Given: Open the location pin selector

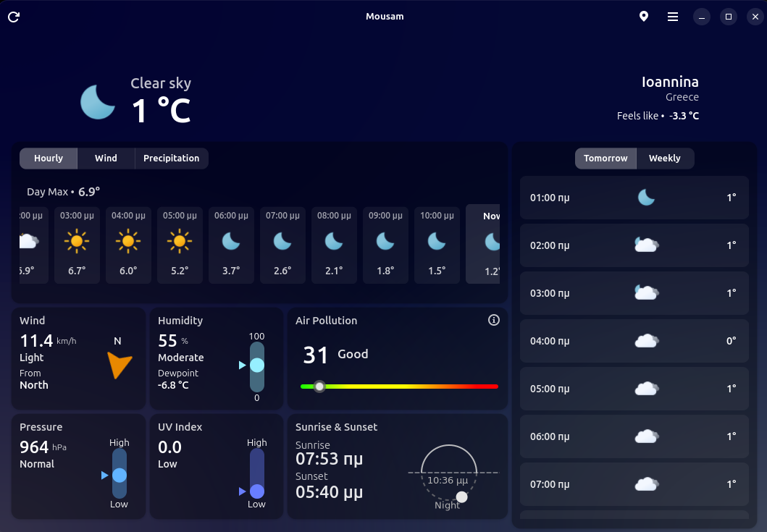Looking at the screenshot, I should point(644,17).
